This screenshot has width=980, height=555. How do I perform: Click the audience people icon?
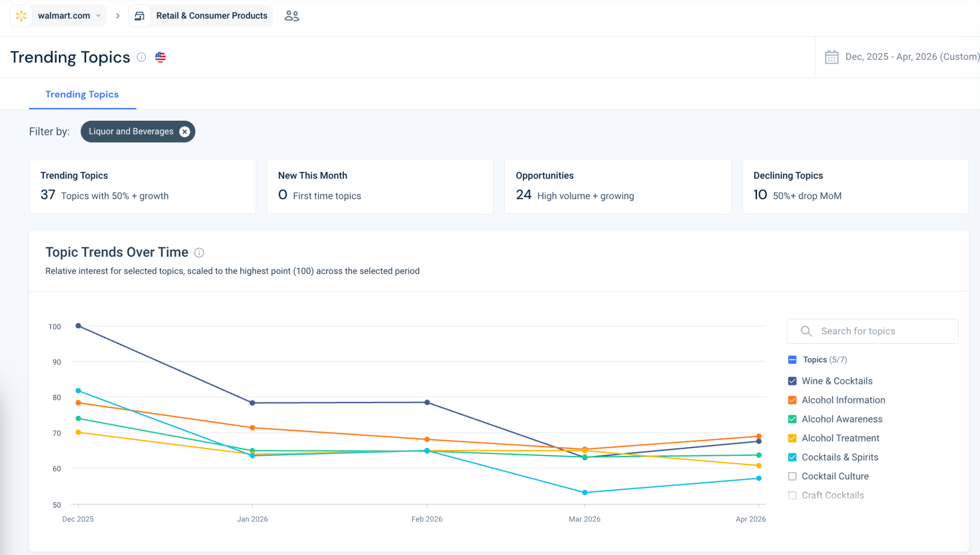(292, 16)
